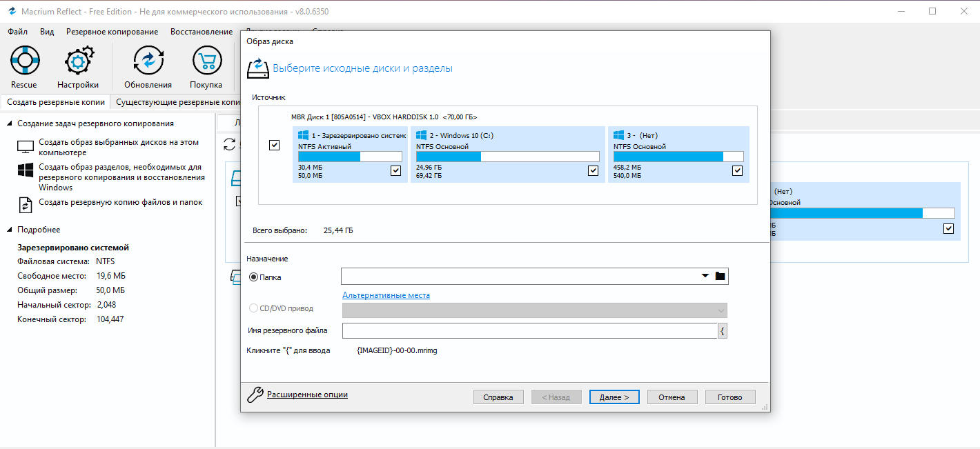This screenshot has width=980, height=449.
Task: Click the {IMAGEID}-00-00.mrimg filename text
Action: [397, 350]
